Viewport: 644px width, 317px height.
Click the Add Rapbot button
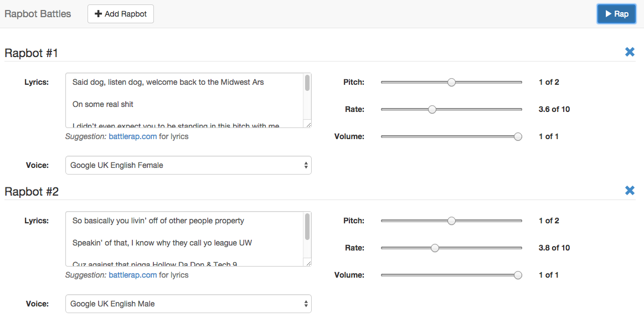tap(121, 14)
